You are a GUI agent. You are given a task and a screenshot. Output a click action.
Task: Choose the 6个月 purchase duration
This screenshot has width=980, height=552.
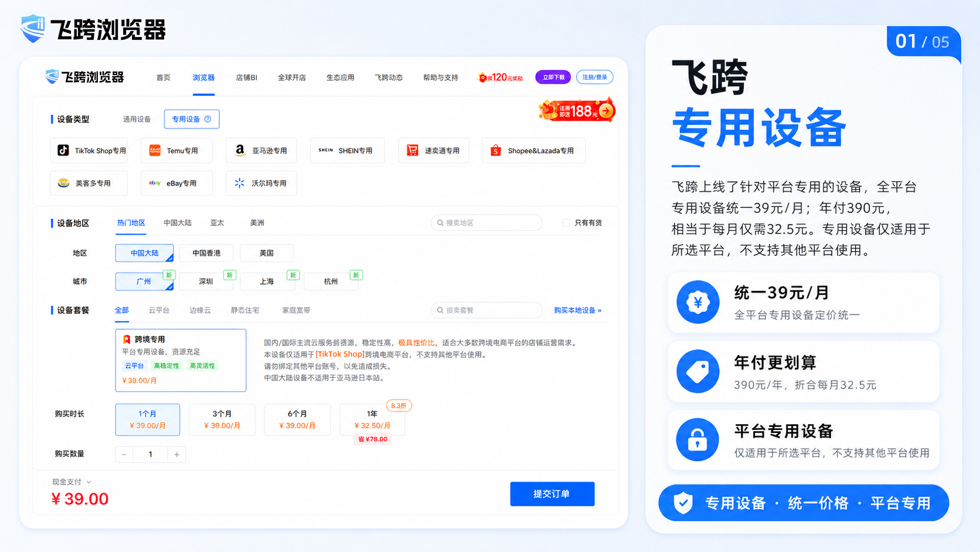pos(297,419)
